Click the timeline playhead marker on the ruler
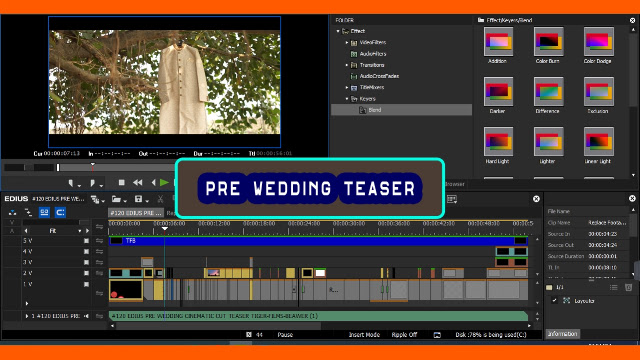The width and height of the screenshot is (640, 360). [x=164, y=229]
